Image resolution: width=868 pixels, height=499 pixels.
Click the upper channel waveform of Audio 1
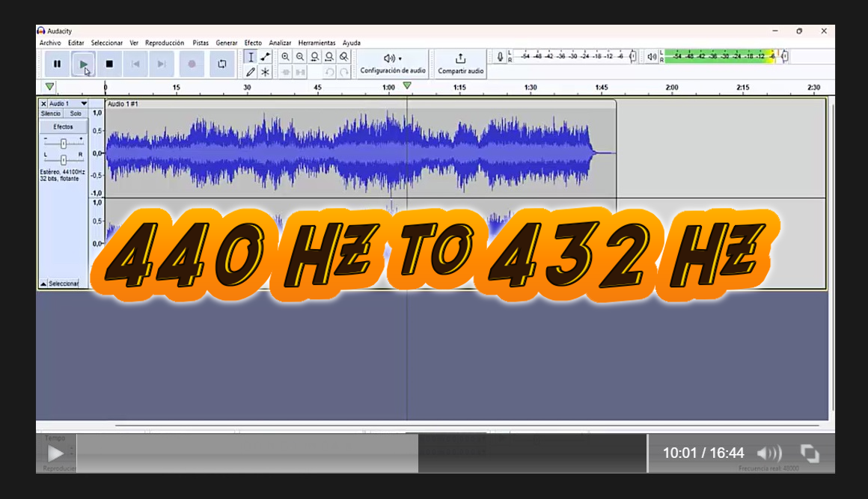coord(360,153)
